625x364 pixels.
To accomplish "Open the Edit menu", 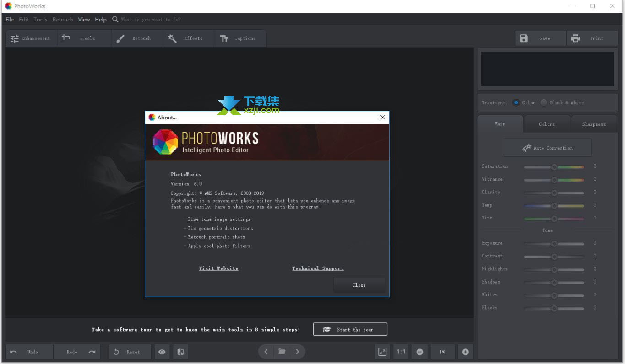I will click(x=24, y=20).
